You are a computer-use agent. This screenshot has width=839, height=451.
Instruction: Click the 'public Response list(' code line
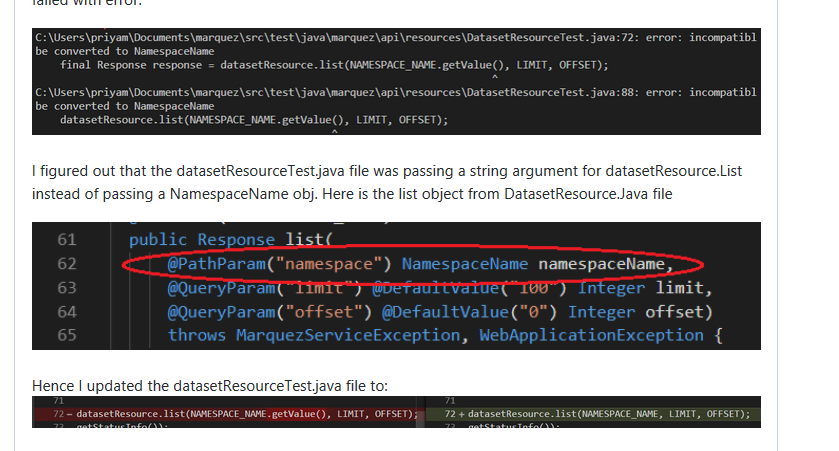pos(236,241)
